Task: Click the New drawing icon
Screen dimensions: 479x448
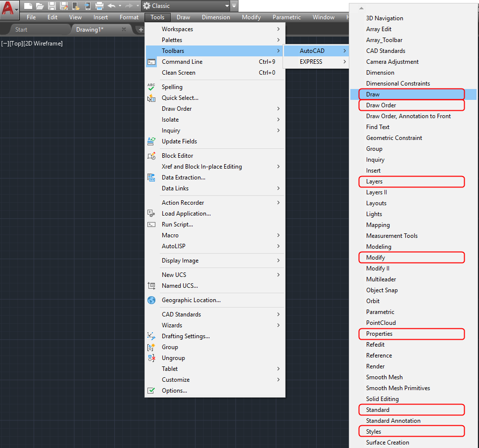Action: pyautogui.click(x=28, y=5)
